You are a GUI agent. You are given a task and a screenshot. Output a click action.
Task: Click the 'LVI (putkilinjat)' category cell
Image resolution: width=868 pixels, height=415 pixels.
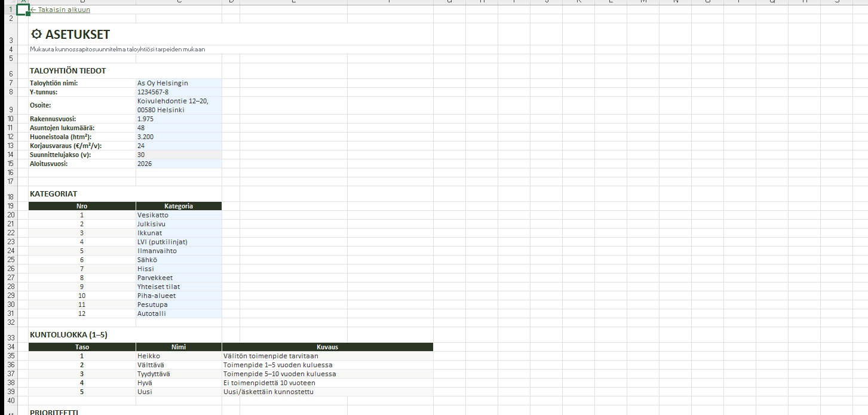click(178, 242)
